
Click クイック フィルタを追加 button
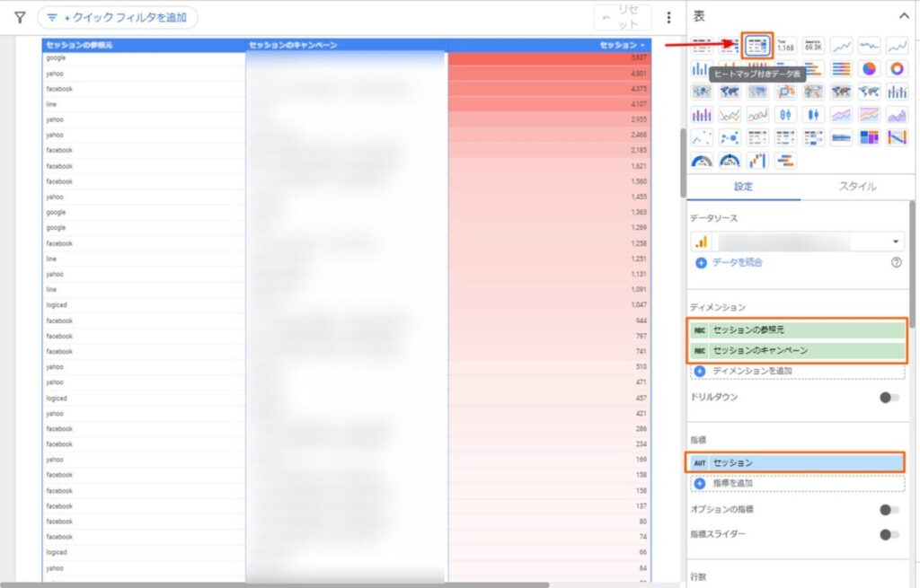pos(118,17)
